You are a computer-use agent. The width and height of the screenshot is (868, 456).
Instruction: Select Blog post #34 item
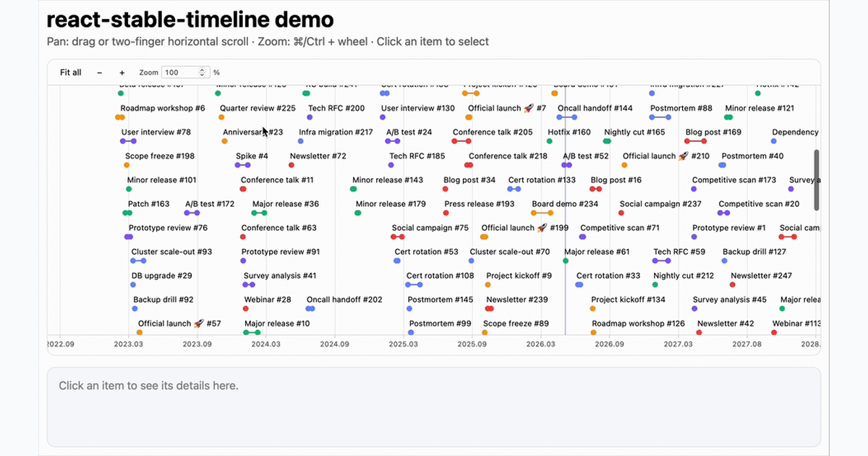coord(469,180)
